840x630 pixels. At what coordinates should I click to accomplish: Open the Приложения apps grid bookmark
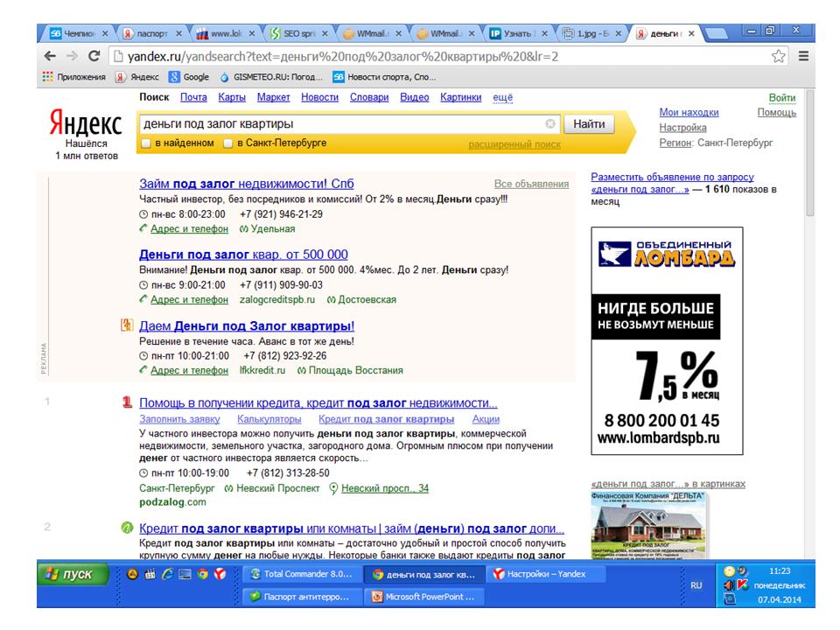click(x=73, y=77)
